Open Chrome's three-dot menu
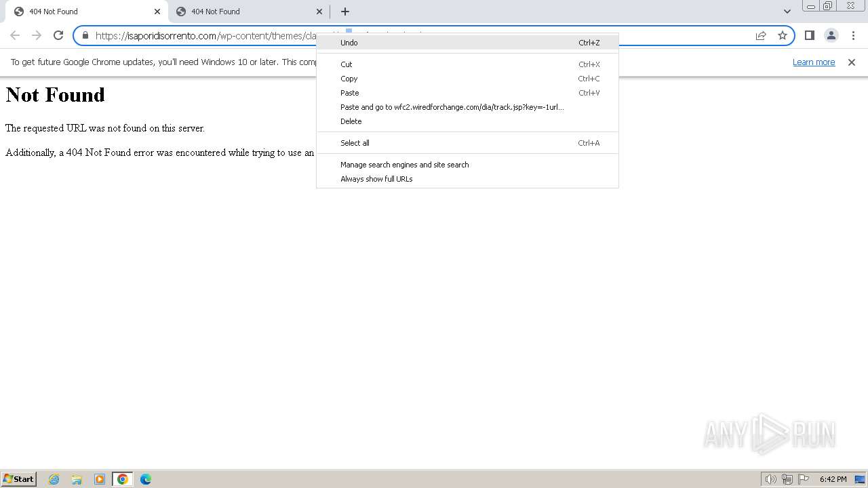The image size is (868, 488). [x=853, y=35]
